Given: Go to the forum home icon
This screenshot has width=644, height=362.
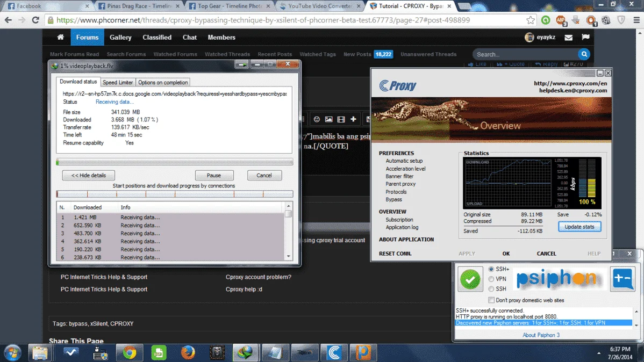Looking at the screenshot, I should click(x=60, y=38).
